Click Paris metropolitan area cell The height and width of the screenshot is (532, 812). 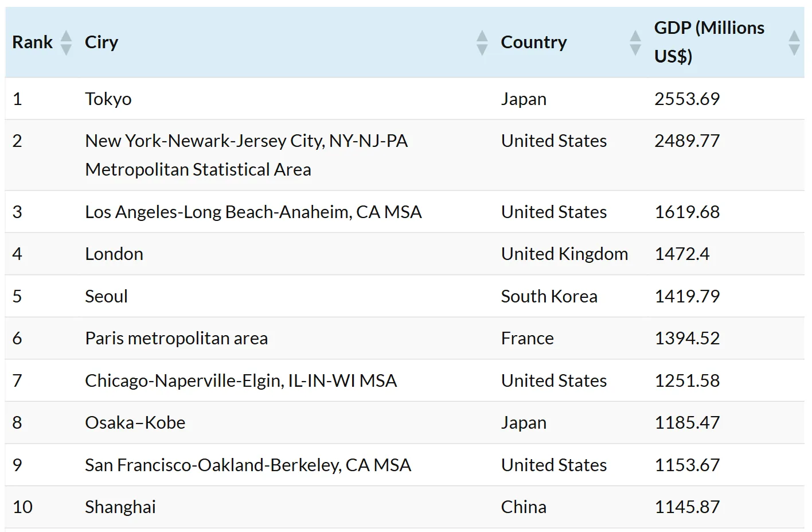pyautogui.click(x=176, y=338)
